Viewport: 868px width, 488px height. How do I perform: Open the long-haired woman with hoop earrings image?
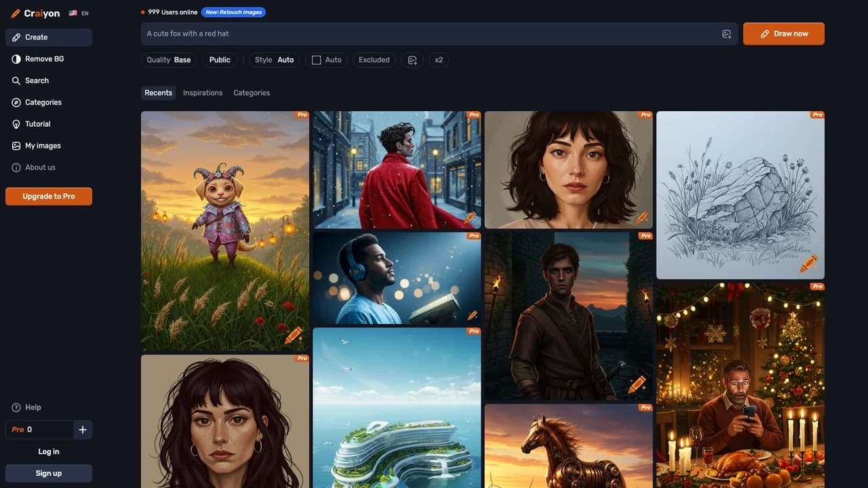pos(225,422)
